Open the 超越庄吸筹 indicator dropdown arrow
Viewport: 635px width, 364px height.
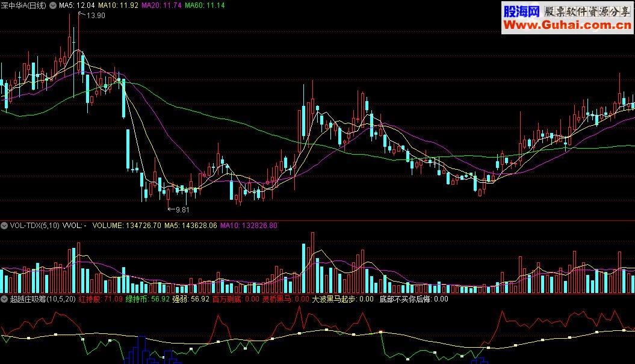coord(4,299)
